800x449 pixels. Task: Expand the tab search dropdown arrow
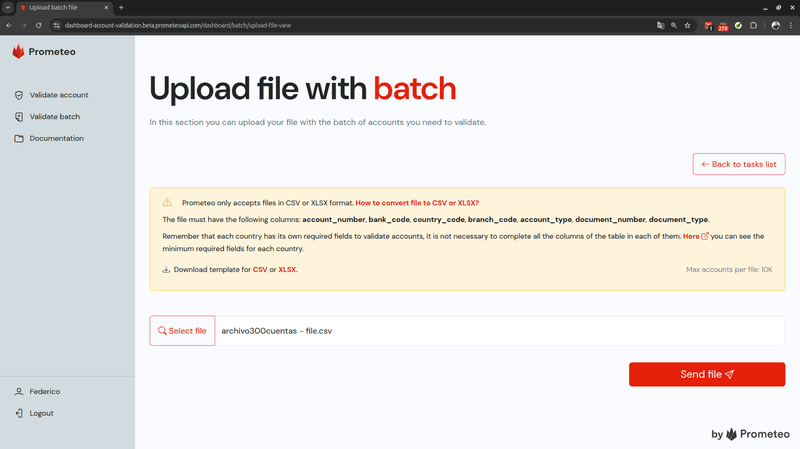[8, 7]
